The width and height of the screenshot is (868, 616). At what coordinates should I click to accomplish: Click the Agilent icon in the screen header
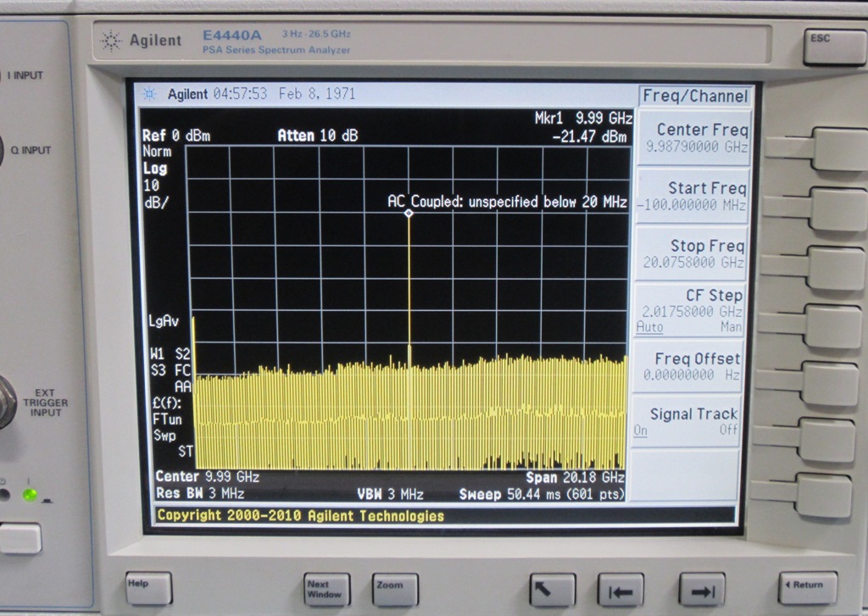click(x=150, y=94)
